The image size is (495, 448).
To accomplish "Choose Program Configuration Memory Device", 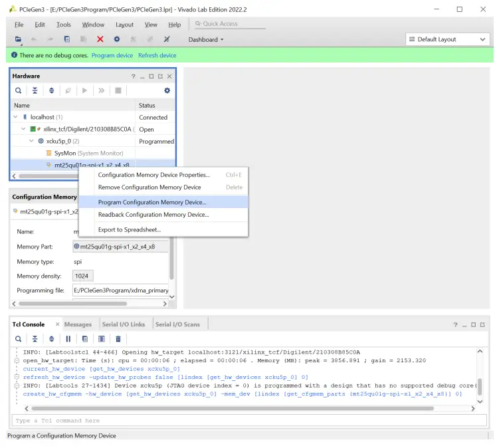I will coord(163,202).
